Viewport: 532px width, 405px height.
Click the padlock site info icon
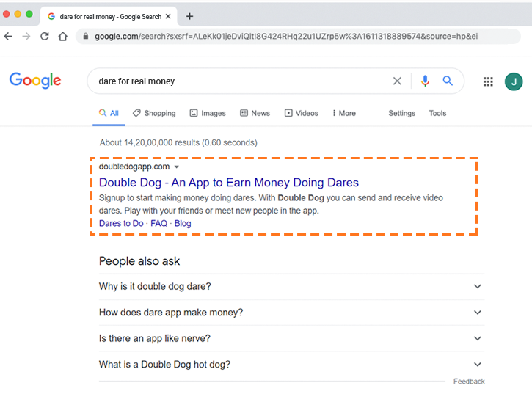(x=86, y=36)
